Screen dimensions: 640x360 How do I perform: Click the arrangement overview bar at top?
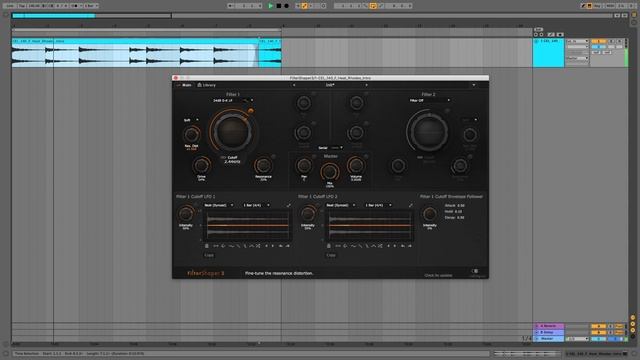click(313, 16)
